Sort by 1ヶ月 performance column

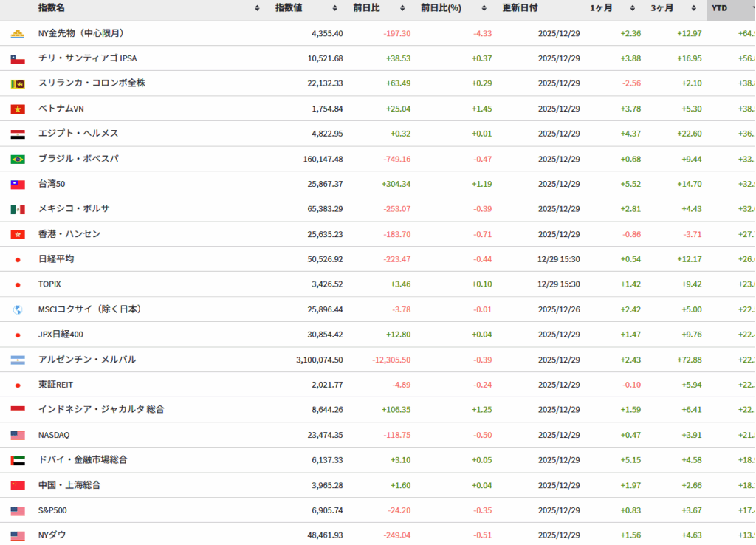point(632,8)
